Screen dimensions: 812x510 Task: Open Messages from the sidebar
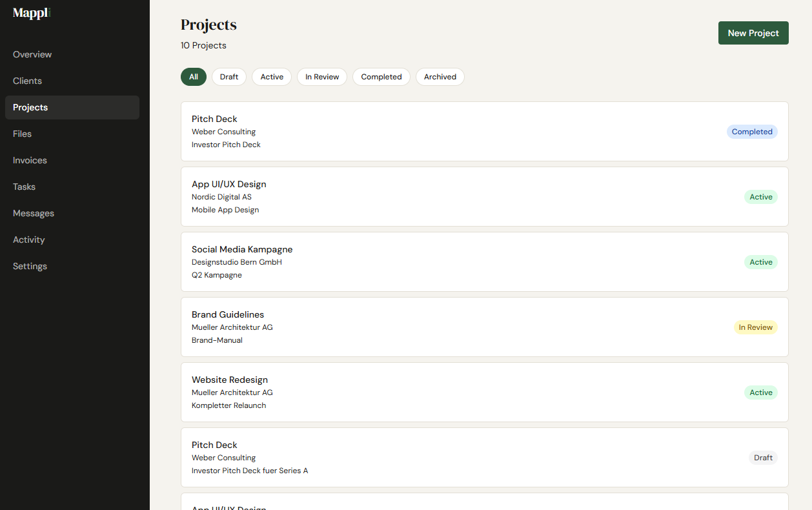33,213
